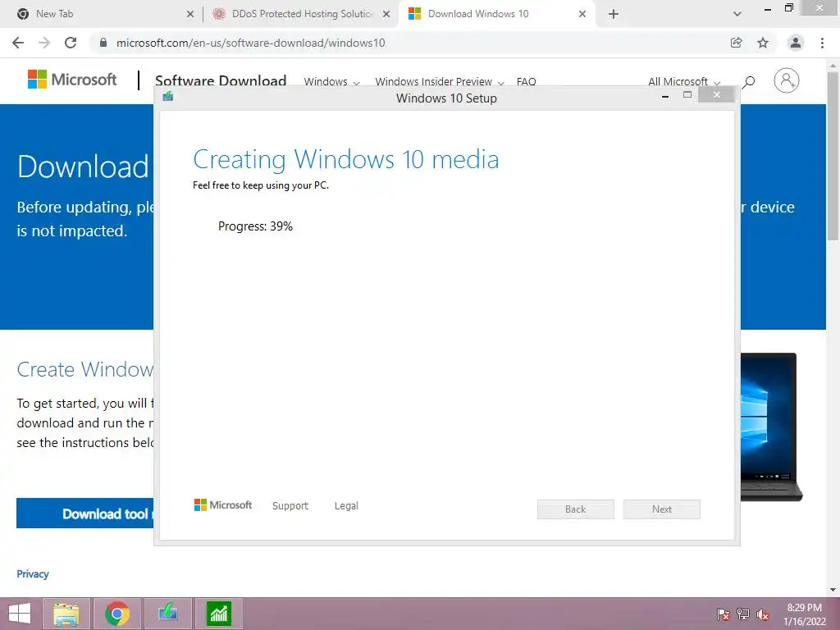Click the network tray icon
Image resolution: width=840 pixels, height=630 pixels.
point(743,614)
